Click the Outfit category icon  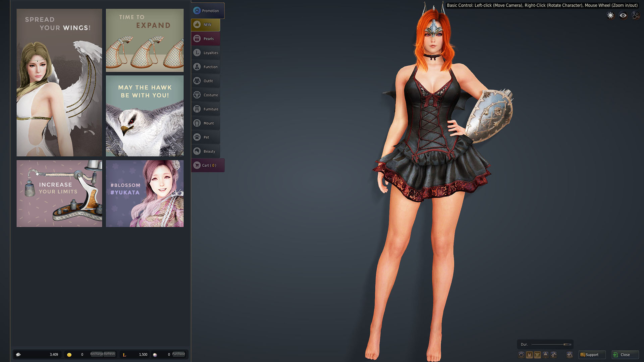click(197, 81)
